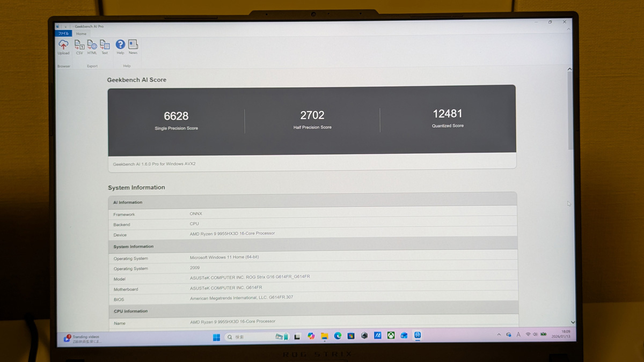Click the Motherboard G614FR value
The height and width of the screenshot is (362, 644).
(x=226, y=287)
